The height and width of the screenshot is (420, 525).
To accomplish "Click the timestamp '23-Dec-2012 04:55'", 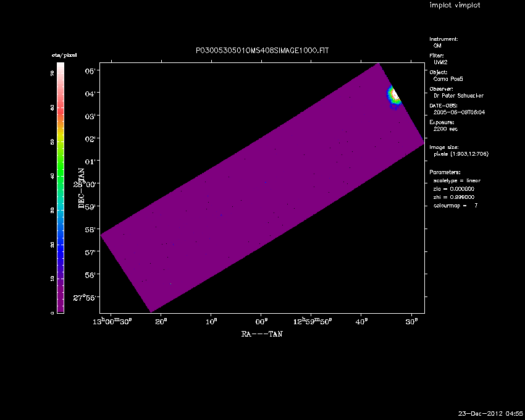I will pyautogui.click(x=490, y=414).
